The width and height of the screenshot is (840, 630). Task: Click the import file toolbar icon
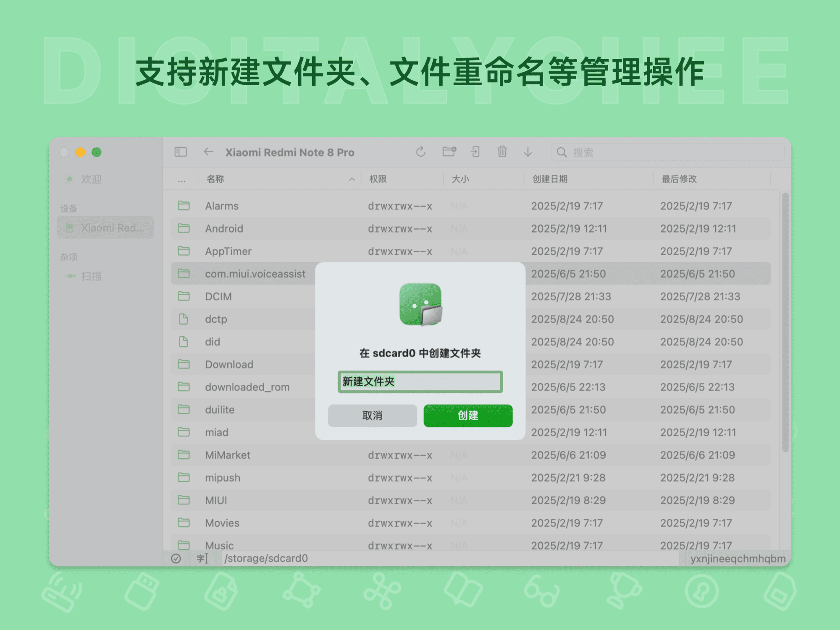475,152
